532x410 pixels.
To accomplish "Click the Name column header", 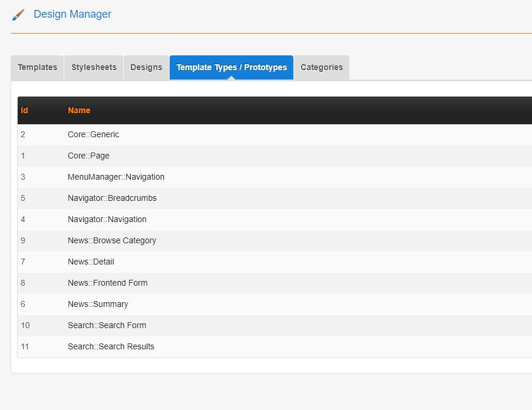I will pyautogui.click(x=79, y=110).
